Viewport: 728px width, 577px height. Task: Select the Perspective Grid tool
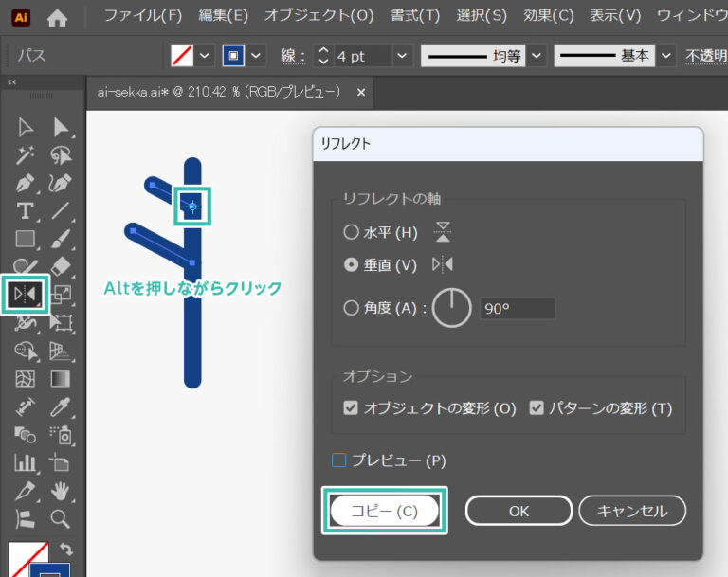click(61, 352)
